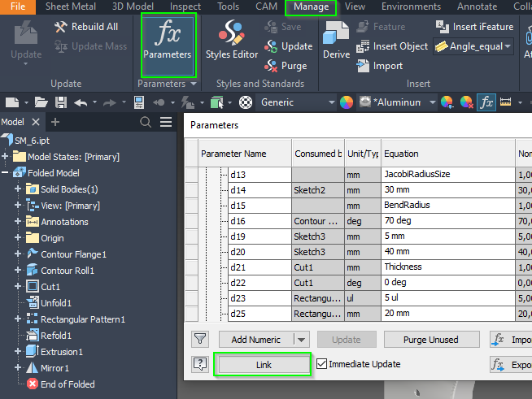This screenshot has height=399, width=532.
Task: Switch to the Manage tab
Action: pyautogui.click(x=311, y=7)
